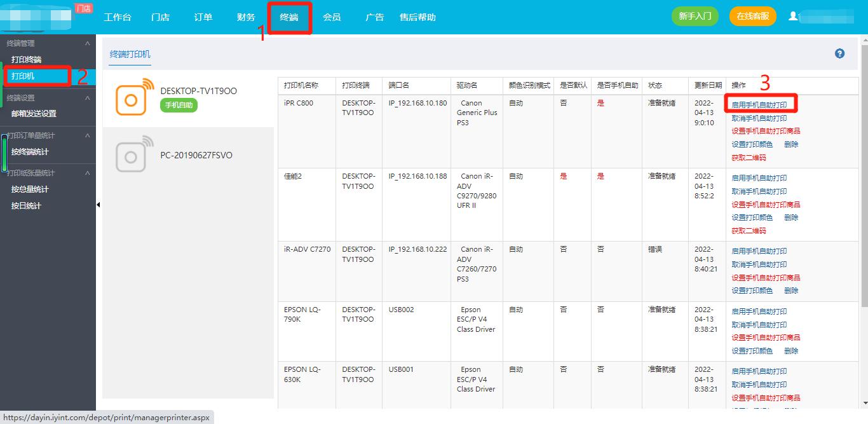Screen dimensions: 868x424
Task: Click the user avatar icon in header
Action: click(792, 16)
